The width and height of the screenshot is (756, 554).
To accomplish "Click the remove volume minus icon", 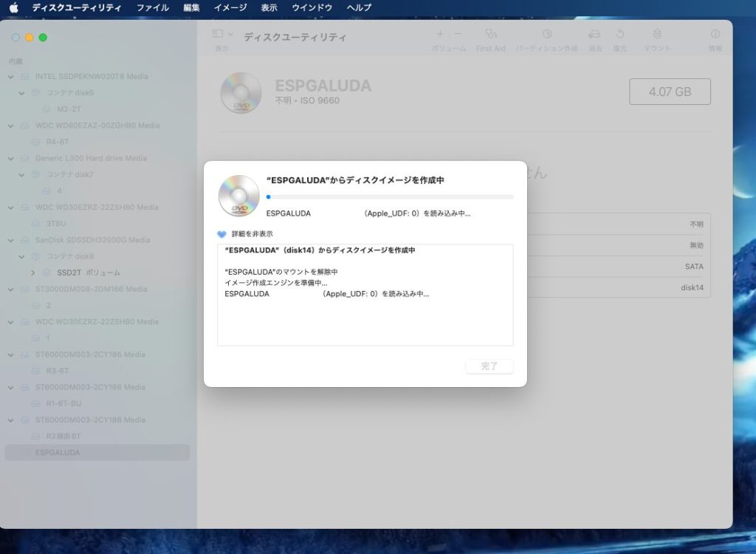I will [x=458, y=34].
